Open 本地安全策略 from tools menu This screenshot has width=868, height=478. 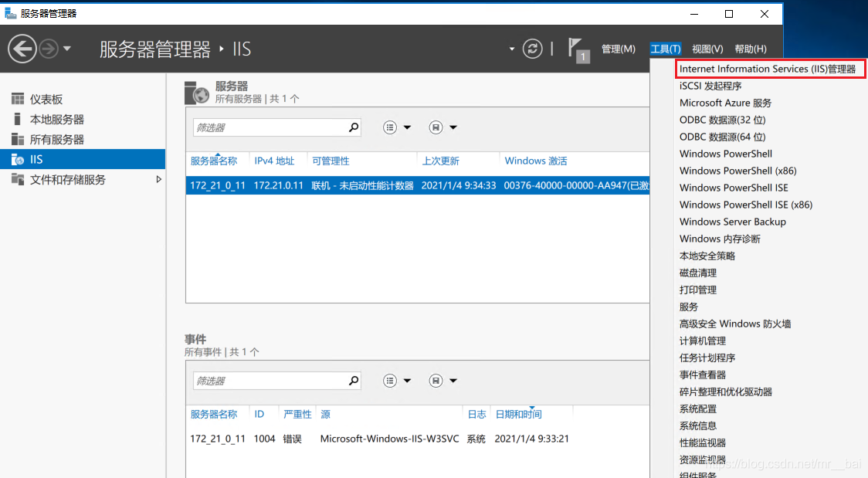[707, 256]
